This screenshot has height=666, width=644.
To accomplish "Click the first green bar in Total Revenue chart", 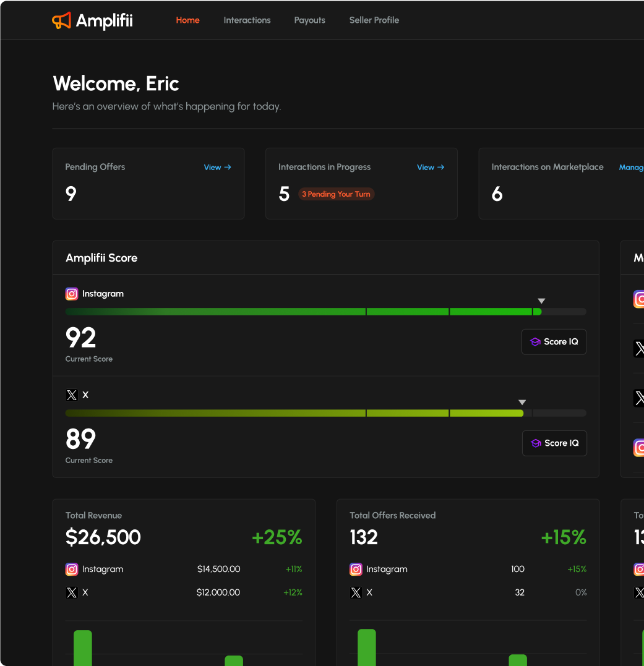I will 83,647.
